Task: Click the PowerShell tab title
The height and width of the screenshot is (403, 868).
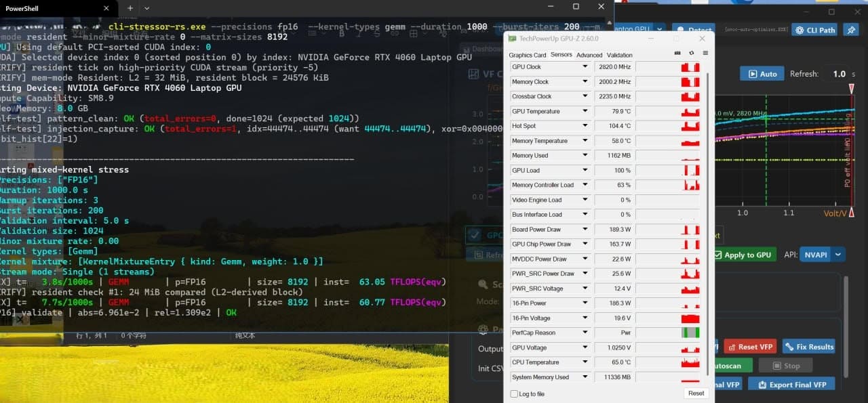Action: pyautogui.click(x=20, y=10)
